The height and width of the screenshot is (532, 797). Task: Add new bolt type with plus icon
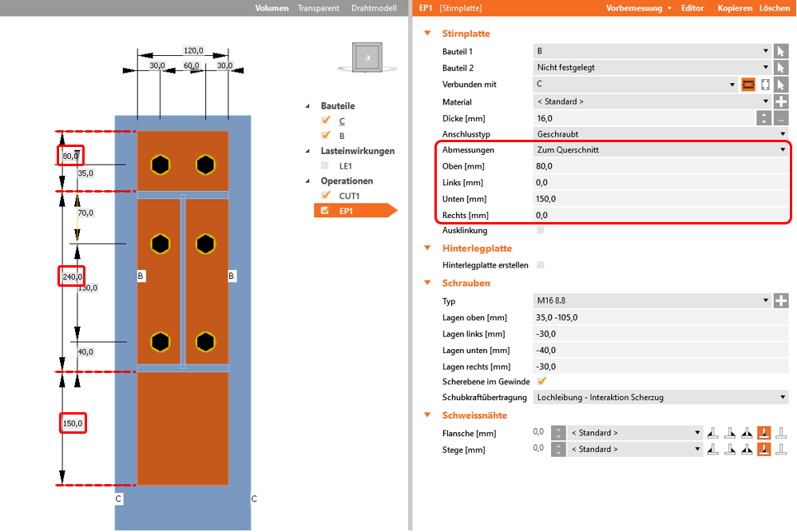pyautogui.click(x=781, y=301)
